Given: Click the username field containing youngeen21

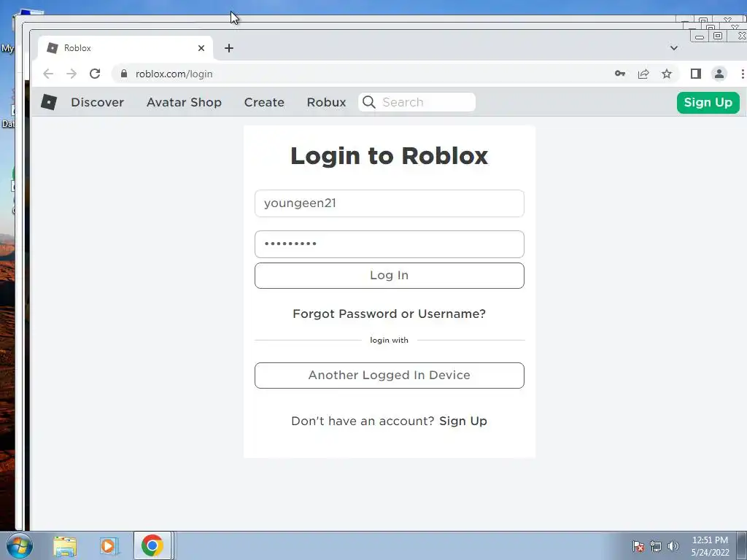Looking at the screenshot, I should click(390, 203).
